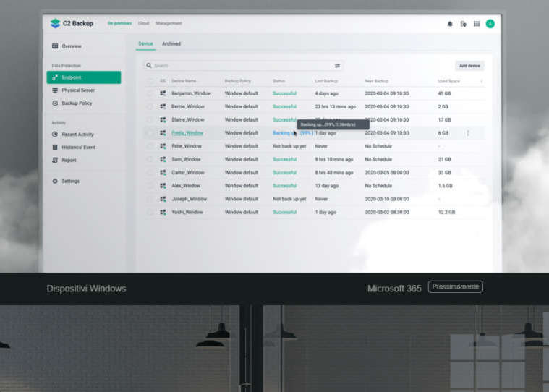Screen dimensions: 549x392
Task: Click the OS icon for Carter_Window
Action: pyautogui.click(x=163, y=173)
